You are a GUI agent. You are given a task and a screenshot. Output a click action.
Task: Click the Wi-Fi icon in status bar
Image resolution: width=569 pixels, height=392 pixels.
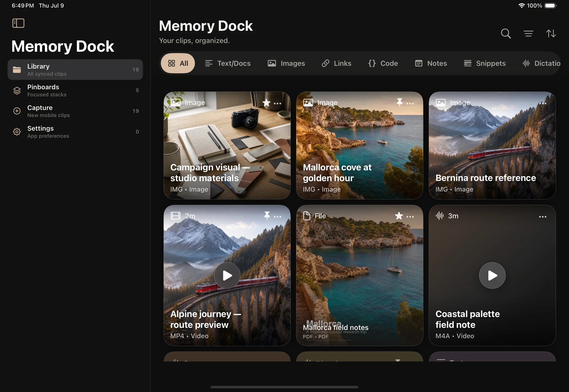point(522,6)
